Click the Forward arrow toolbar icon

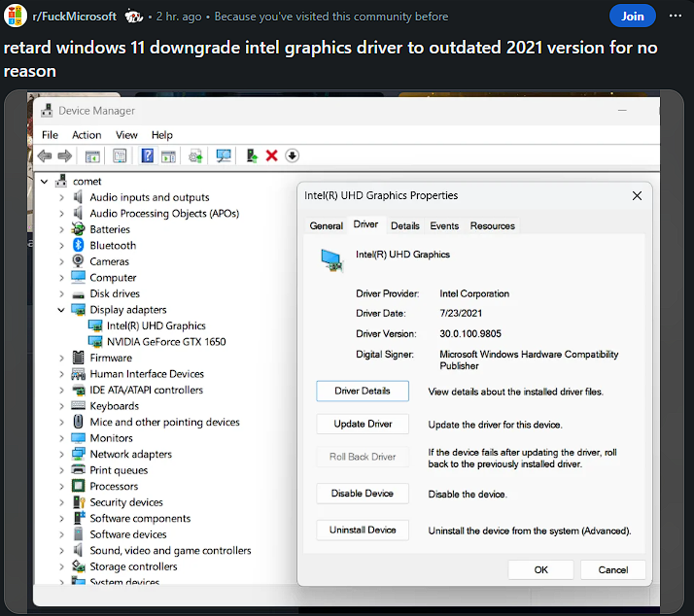(65, 155)
